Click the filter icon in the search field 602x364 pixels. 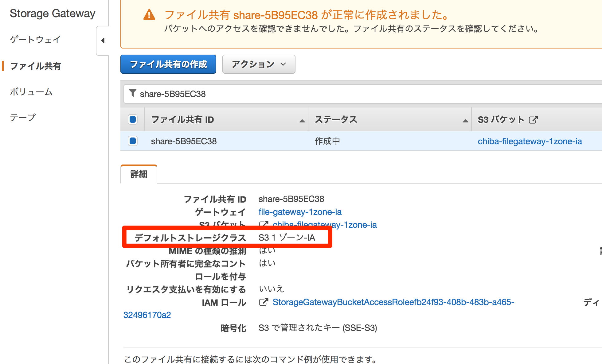click(132, 94)
